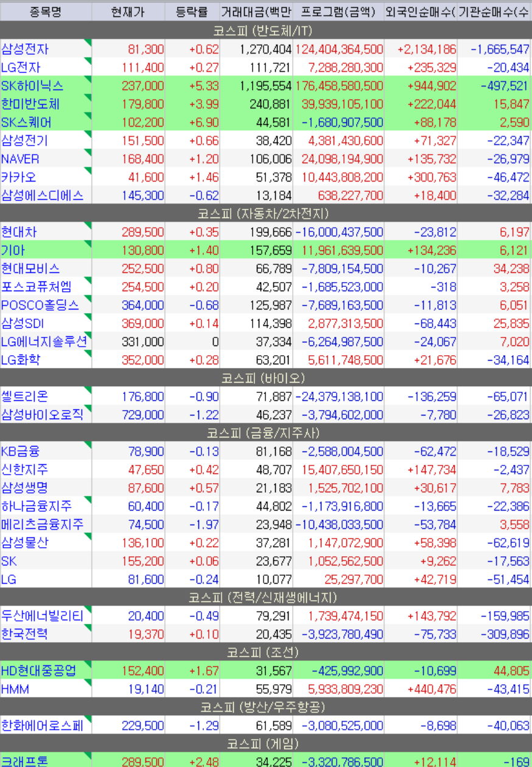
Task: Click the 현재가 column header
Action: coord(128,12)
